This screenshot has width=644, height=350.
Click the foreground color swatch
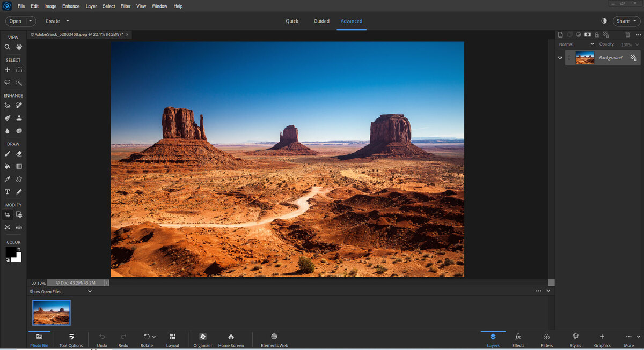pyautogui.click(x=10, y=251)
